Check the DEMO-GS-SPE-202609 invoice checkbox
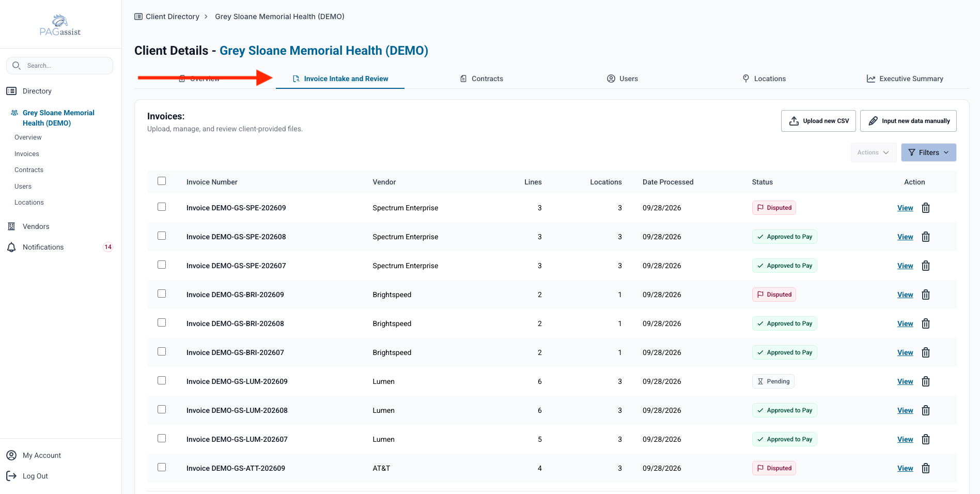 click(x=162, y=207)
